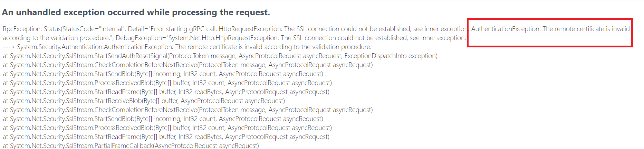
Task: Click second CheckCompletionBeforeNextReceive stack frame
Action: coord(188,110)
